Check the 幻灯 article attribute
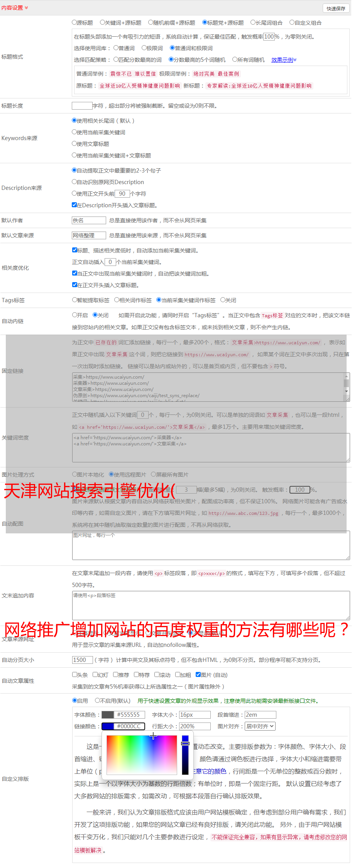The width and height of the screenshot is (352, 868). point(95,675)
